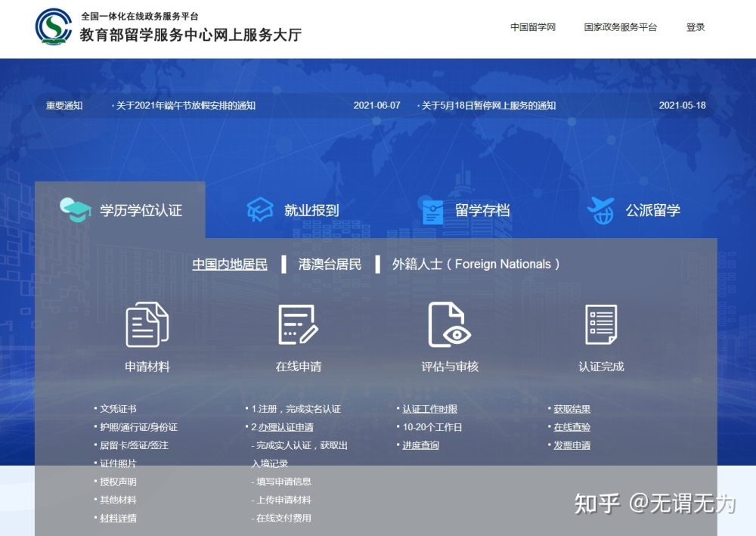
Task: Select the 留学存档 tab
Action: (x=464, y=211)
